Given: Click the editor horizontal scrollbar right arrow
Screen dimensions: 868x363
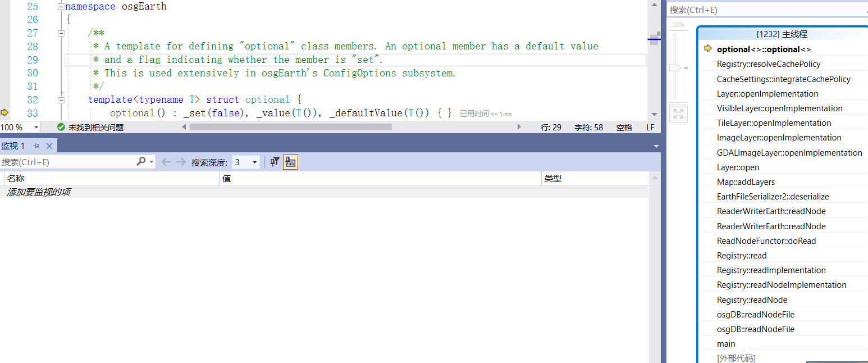Looking at the screenshot, I should click(519, 128).
